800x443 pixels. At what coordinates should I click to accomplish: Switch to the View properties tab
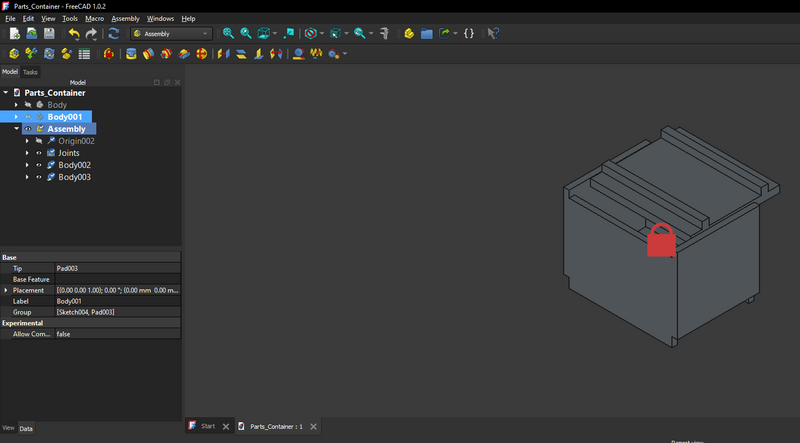[8, 428]
